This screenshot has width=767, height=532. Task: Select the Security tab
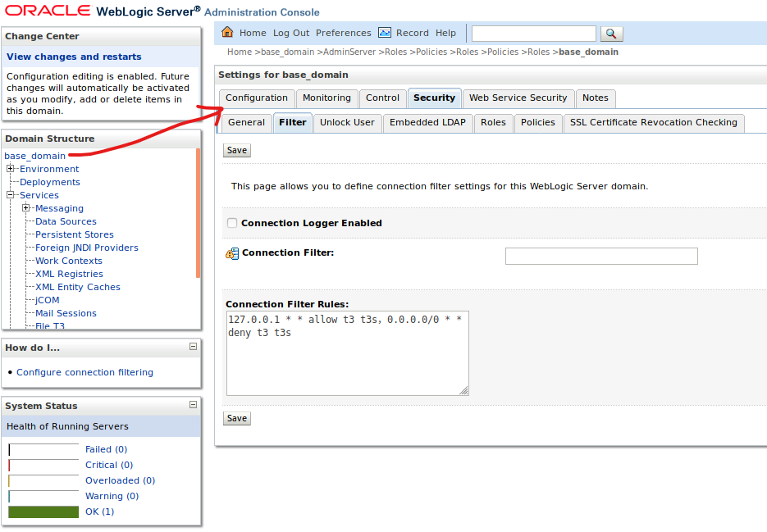coord(435,98)
